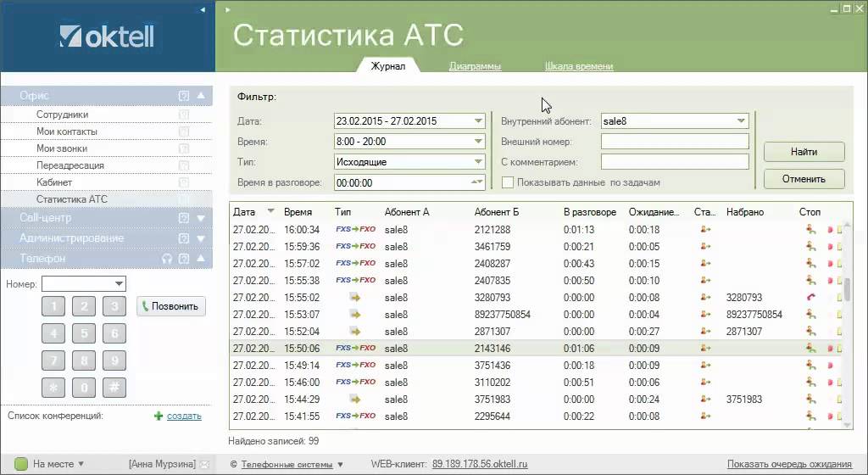The image size is (868, 475).
Task: Click the help icon in the Администрирование header
Action: (184, 238)
